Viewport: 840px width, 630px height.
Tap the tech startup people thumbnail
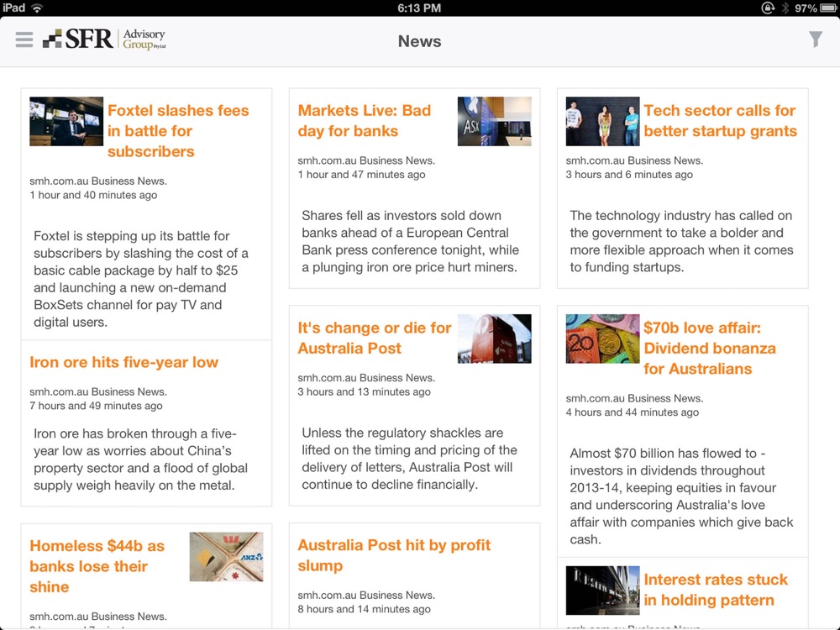pyautogui.click(x=602, y=121)
